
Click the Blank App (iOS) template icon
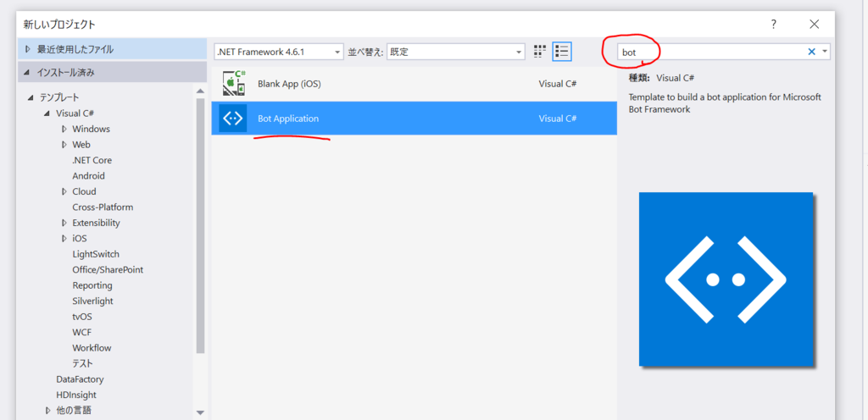click(x=233, y=84)
